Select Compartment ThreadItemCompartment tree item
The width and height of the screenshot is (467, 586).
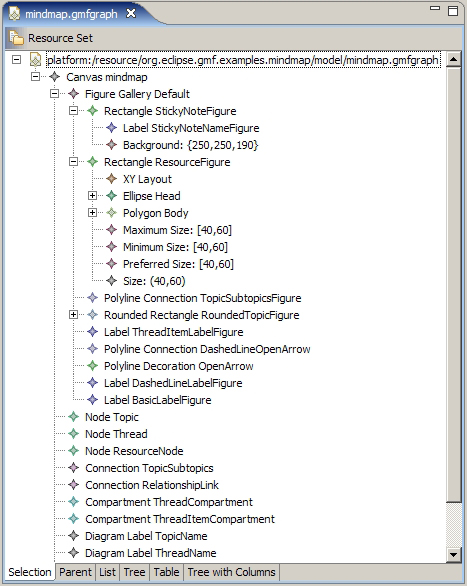click(180, 519)
